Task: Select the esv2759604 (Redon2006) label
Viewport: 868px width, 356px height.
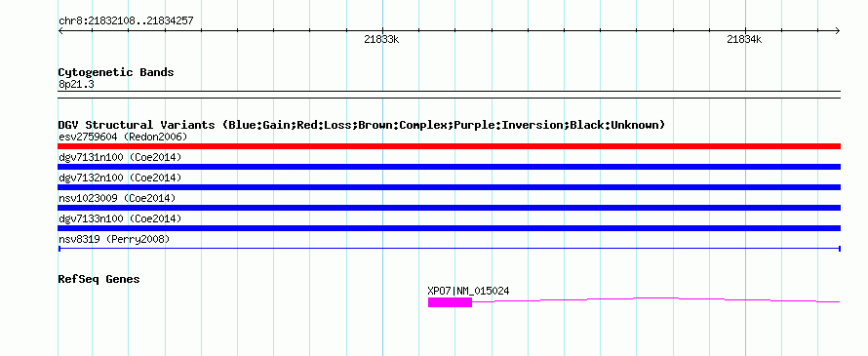Action: point(123,137)
